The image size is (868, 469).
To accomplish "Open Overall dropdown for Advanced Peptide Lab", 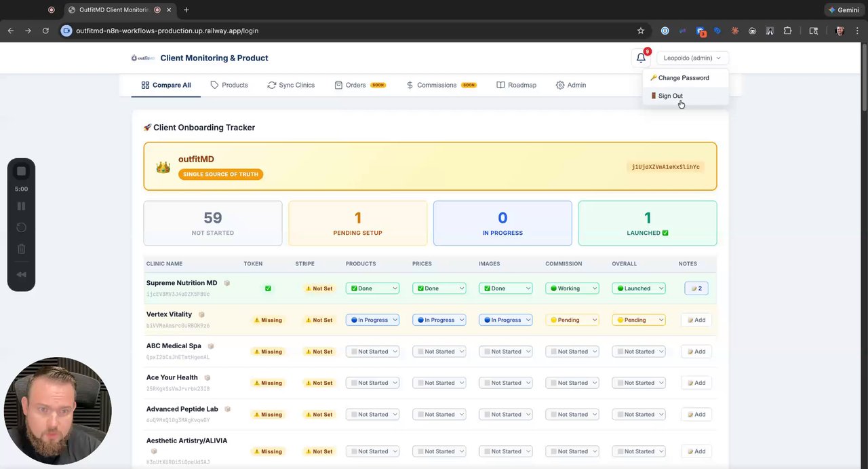I will coord(638,415).
